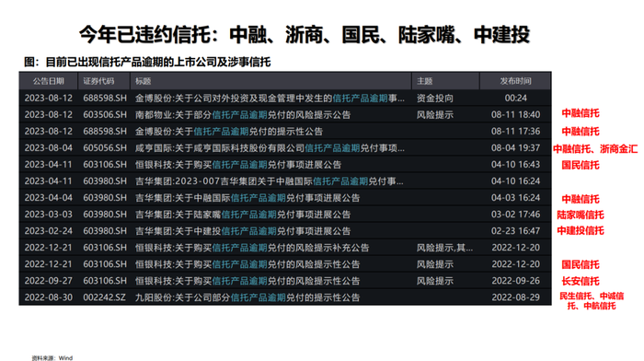Open the 咸亨国际 announcement title
Image resolution: width=644 pixels, height=361 pixels.
coord(270,148)
